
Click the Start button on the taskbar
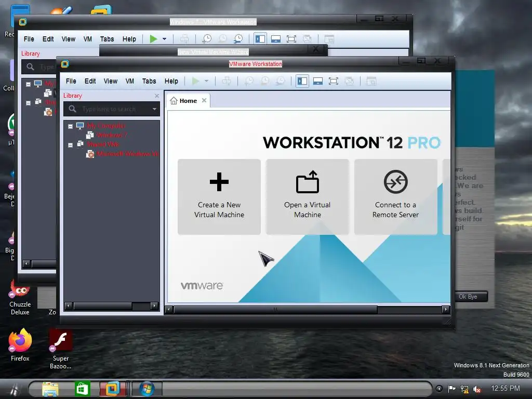click(13, 390)
